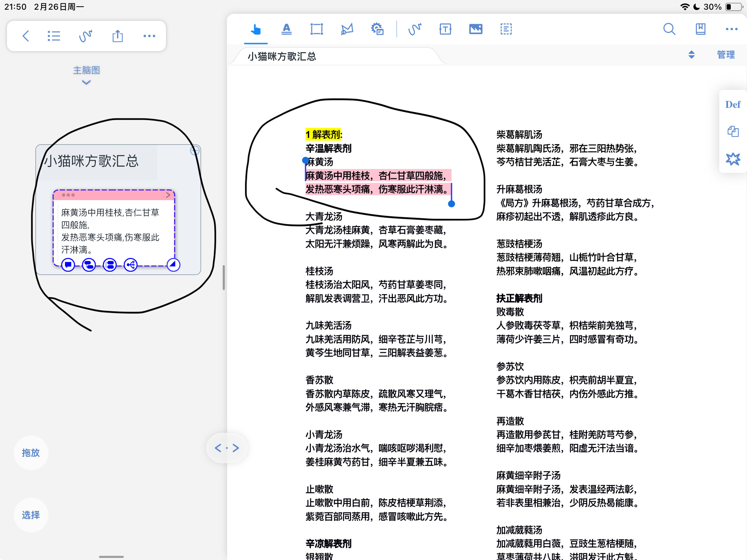Click the heading 败毒散
This screenshot has height=560, width=747.
(x=510, y=312)
